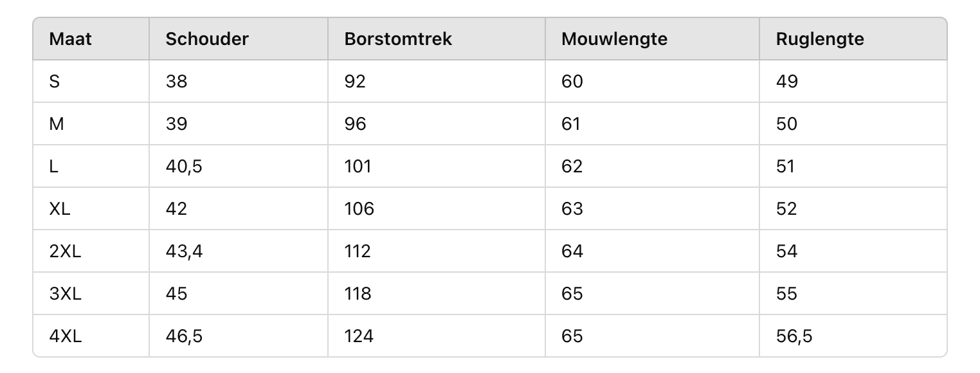Click the Schouder column header
Image resolution: width=980 pixels, height=373 pixels.
click(239, 39)
